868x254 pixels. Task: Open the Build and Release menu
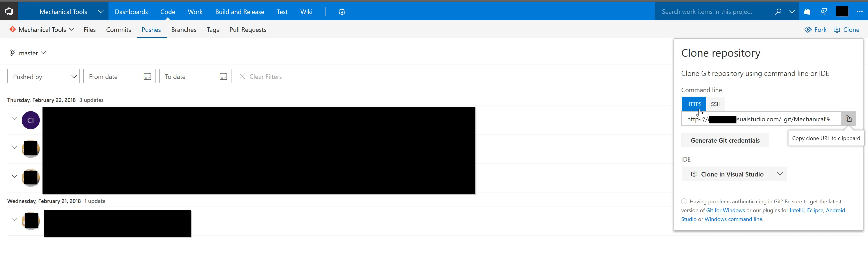click(240, 12)
